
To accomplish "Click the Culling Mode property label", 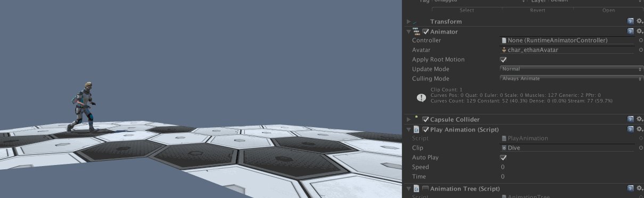I will (x=431, y=79).
